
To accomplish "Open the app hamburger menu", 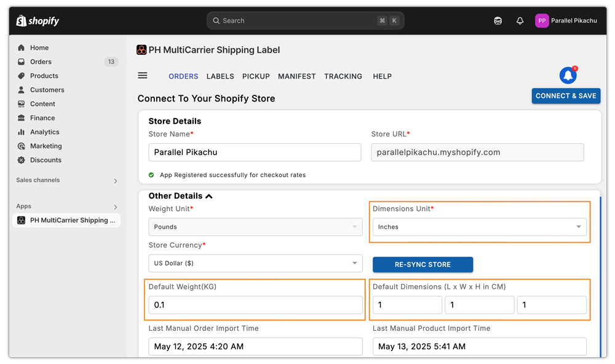I will pos(143,75).
